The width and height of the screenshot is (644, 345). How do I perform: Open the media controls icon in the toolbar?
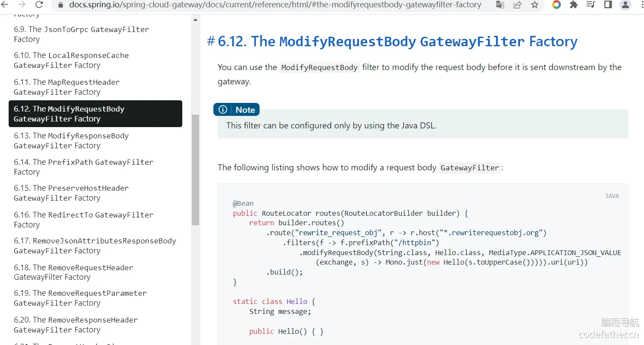click(x=591, y=5)
